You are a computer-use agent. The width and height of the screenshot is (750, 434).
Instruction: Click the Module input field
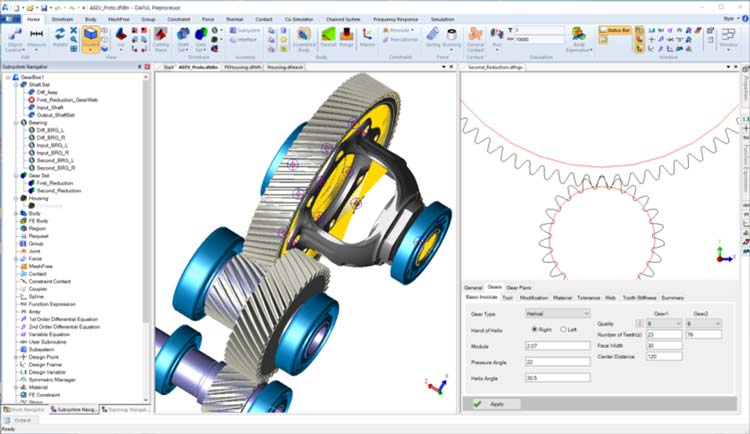[557, 345]
